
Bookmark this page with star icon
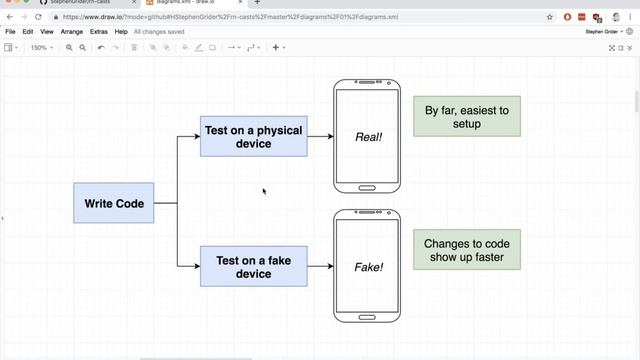pyautogui.click(x=550, y=17)
